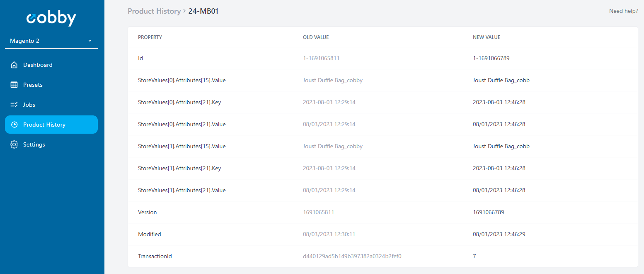Click new Joust Duffle Bag_cobb for StoreValues[1]

(x=501, y=147)
